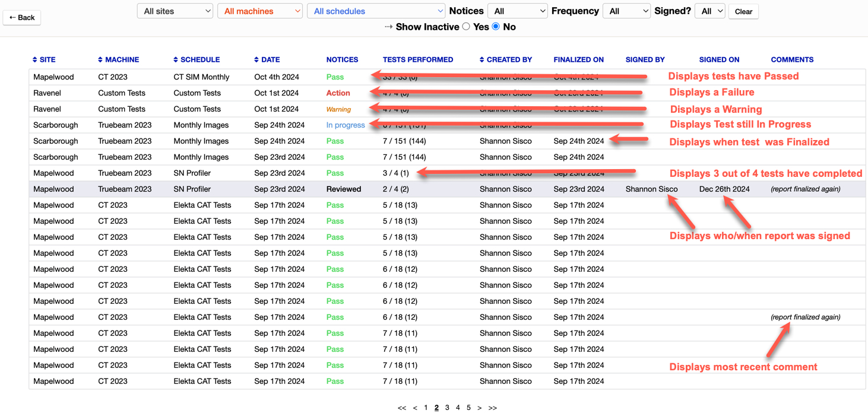Go to page 5 of results

pos(468,408)
